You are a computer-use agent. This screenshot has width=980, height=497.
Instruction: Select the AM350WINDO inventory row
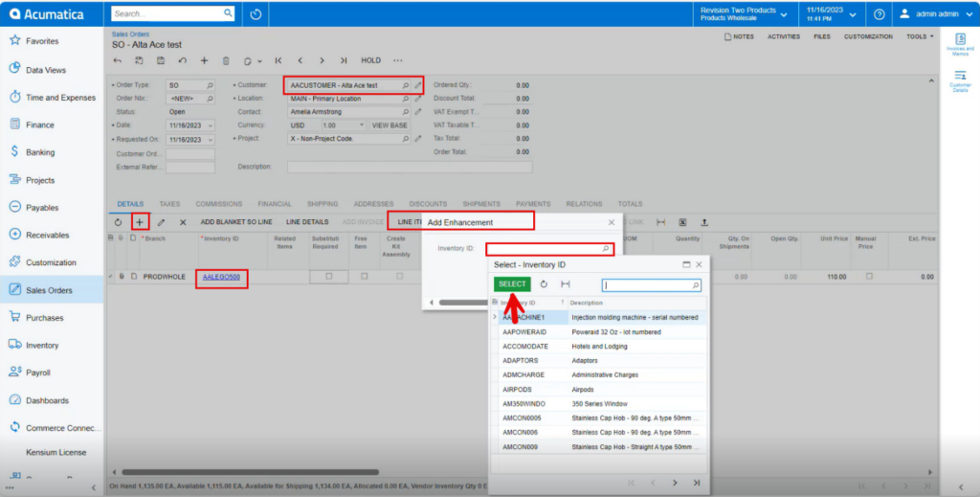599,404
